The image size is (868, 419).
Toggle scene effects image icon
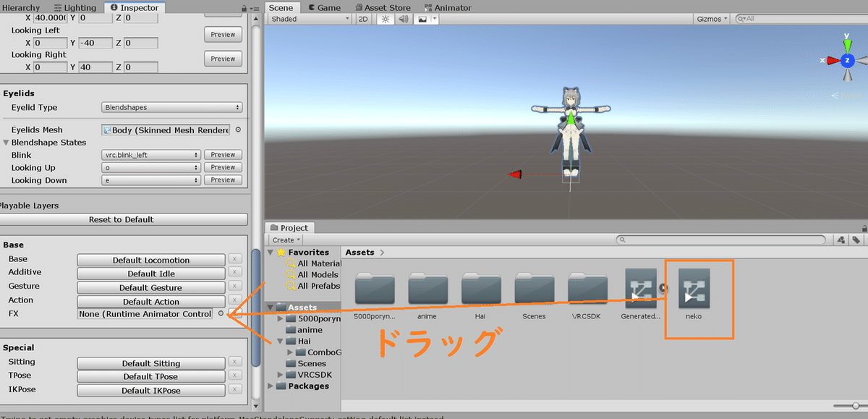(x=422, y=19)
